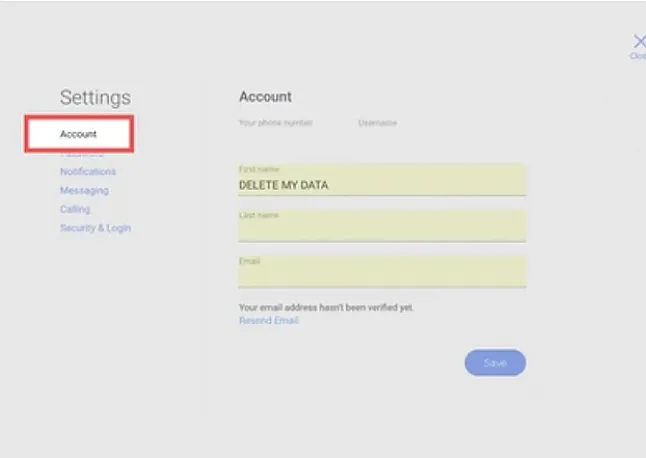Open the Account settings section

pyautogui.click(x=78, y=134)
